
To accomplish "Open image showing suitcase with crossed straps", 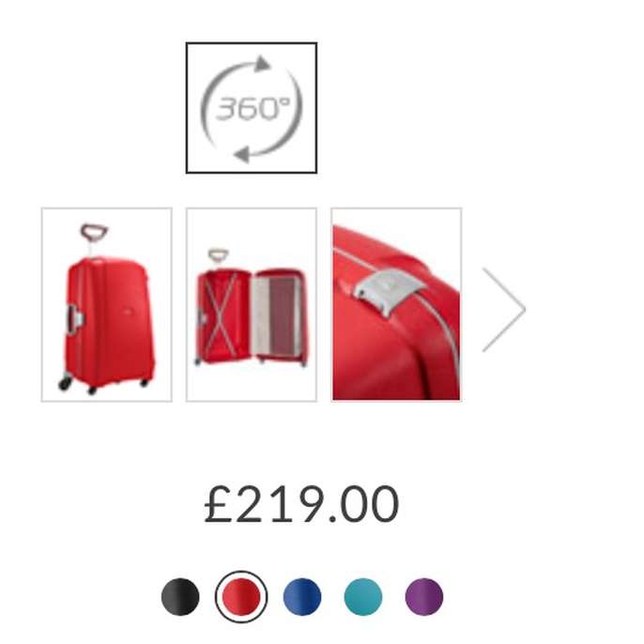I will tap(252, 305).
